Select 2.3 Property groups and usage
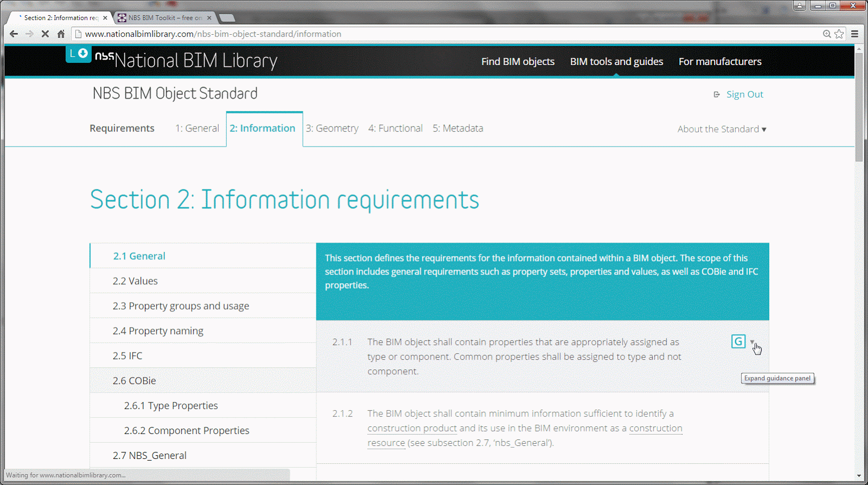The height and width of the screenshot is (485, 868). point(203,306)
